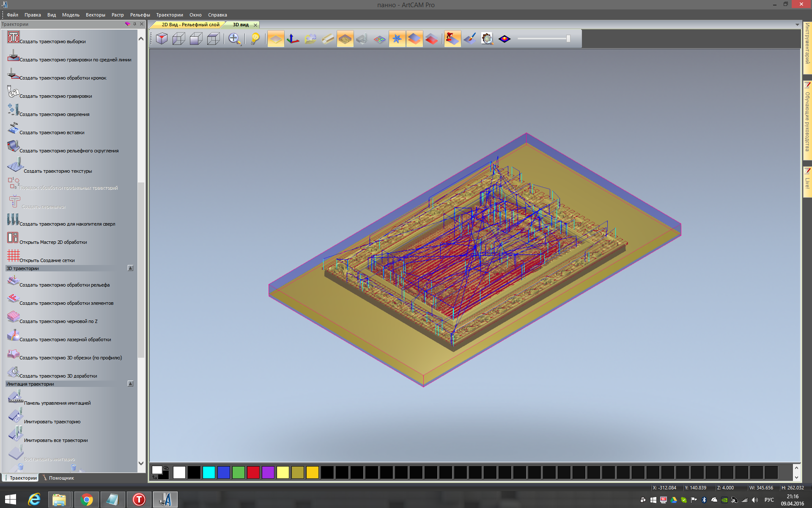Viewport: 812px width, 508px height.
Task: Click the paintbrush toolbar icon
Action: (x=469, y=39)
